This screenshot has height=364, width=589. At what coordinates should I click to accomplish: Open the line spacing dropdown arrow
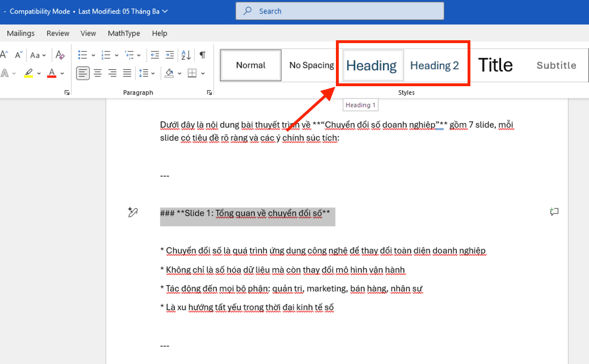point(153,74)
